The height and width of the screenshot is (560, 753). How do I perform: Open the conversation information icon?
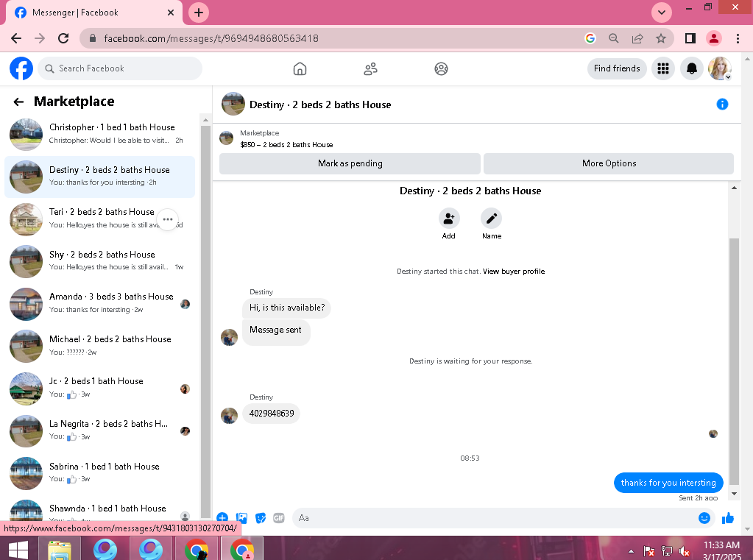[x=722, y=104]
